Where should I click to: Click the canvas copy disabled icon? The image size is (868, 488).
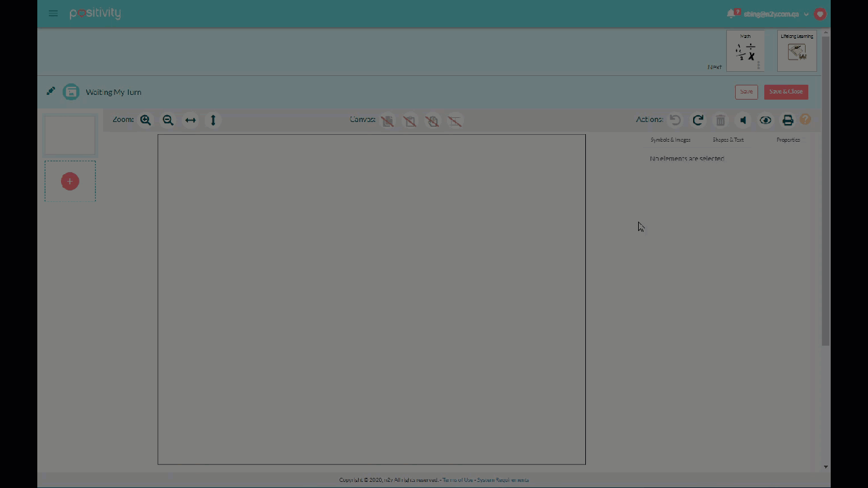pos(387,121)
